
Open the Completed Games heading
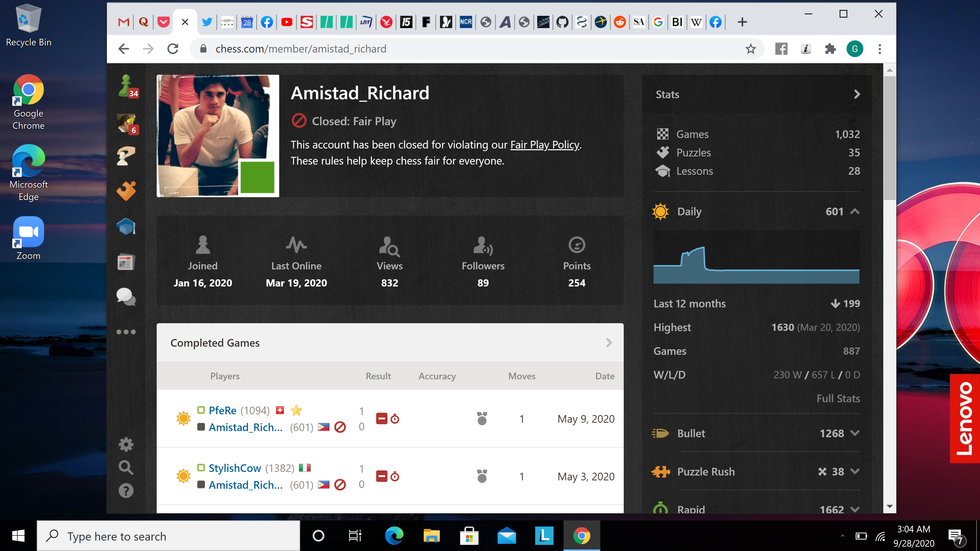[x=215, y=343]
